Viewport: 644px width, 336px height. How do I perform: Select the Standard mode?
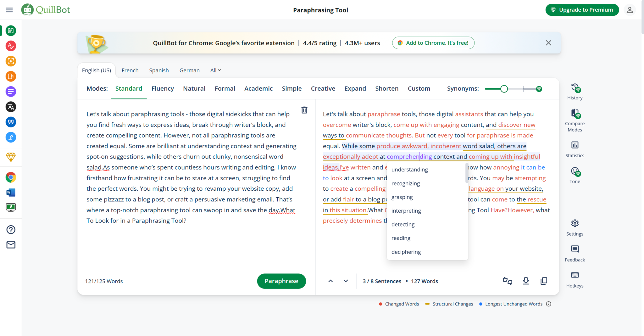(x=129, y=89)
